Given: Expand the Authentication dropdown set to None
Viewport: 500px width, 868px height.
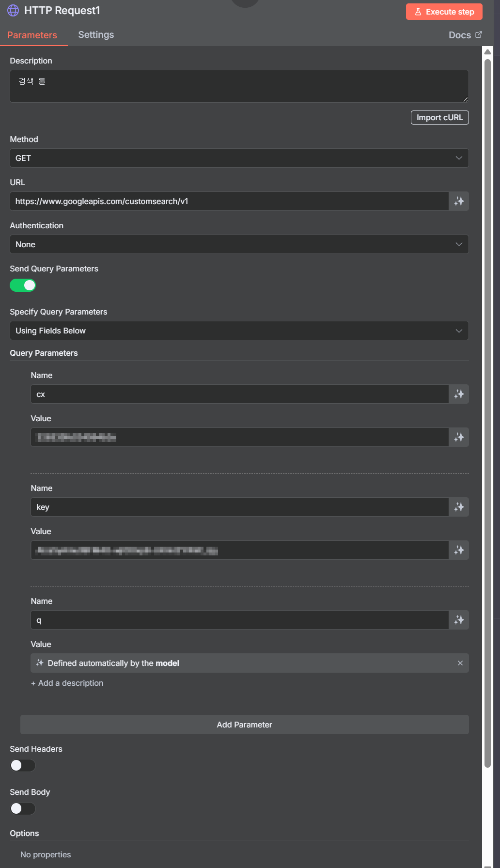Looking at the screenshot, I should coord(239,244).
